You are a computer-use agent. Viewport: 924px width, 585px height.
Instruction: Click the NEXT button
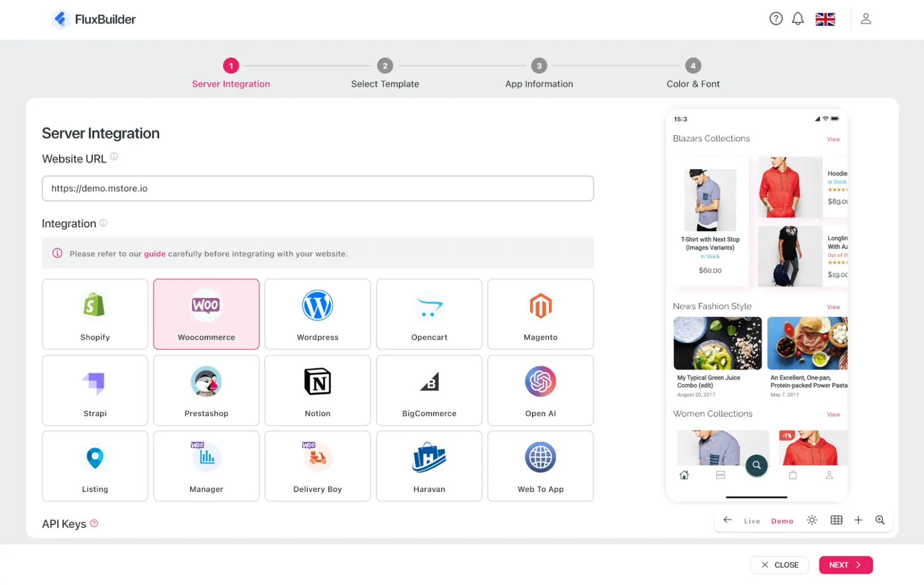point(845,565)
